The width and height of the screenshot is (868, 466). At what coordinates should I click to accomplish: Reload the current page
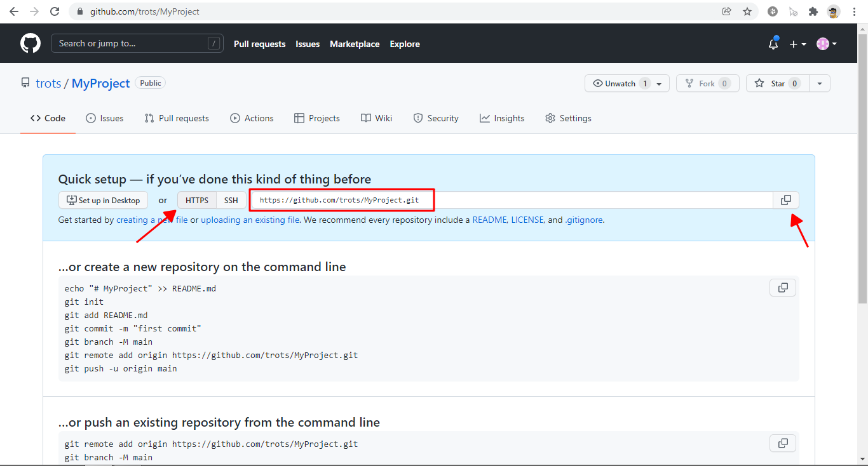click(55, 11)
